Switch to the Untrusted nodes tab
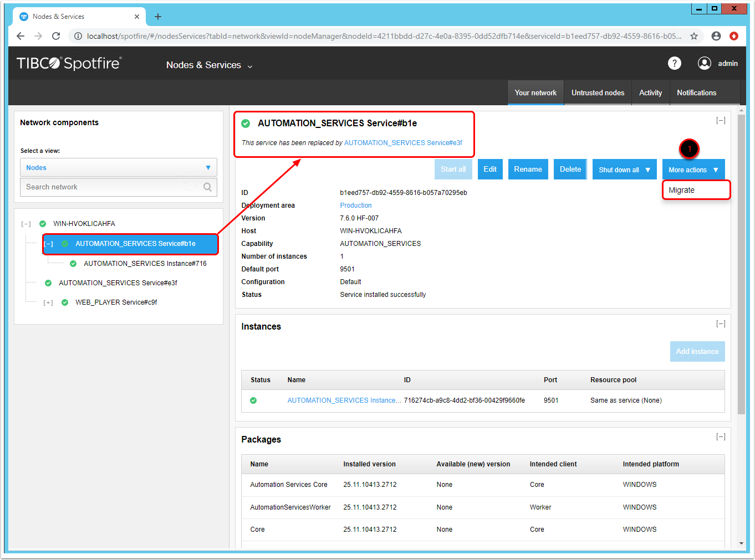This screenshot has height=560, width=755. click(598, 93)
